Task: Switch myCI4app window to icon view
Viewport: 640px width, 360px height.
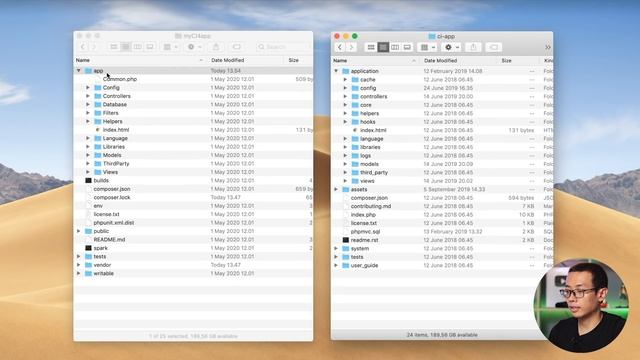Action: (x=113, y=47)
